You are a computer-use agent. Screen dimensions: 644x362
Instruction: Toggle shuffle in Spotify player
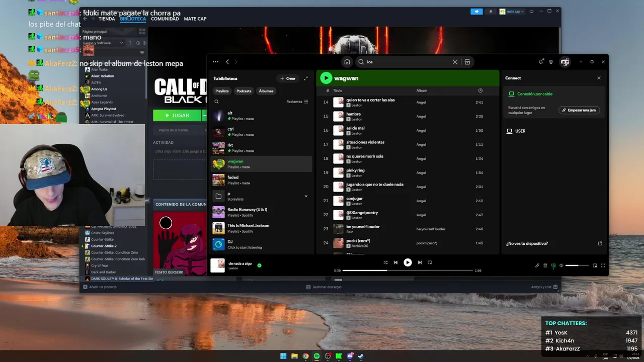pyautogui.click(x=385, y=262)
